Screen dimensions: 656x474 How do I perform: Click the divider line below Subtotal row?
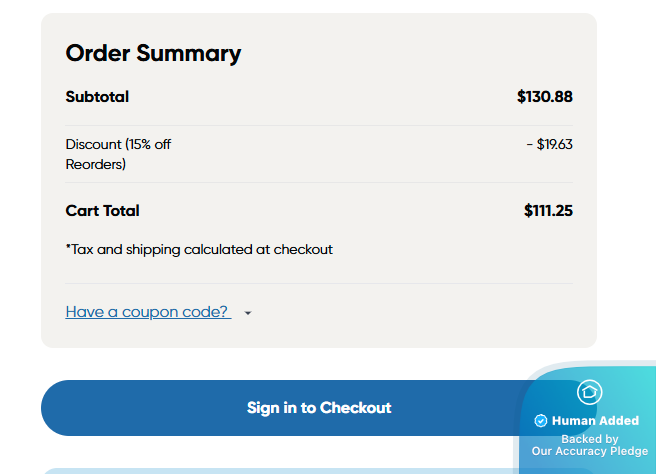pos(319,126)
